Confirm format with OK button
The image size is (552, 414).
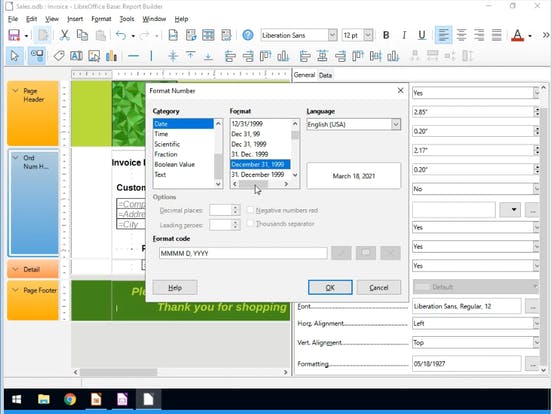330,288
